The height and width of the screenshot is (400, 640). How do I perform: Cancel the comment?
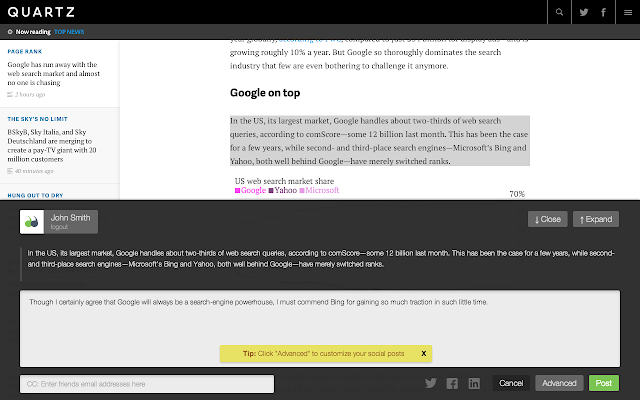tap(511, 383)
